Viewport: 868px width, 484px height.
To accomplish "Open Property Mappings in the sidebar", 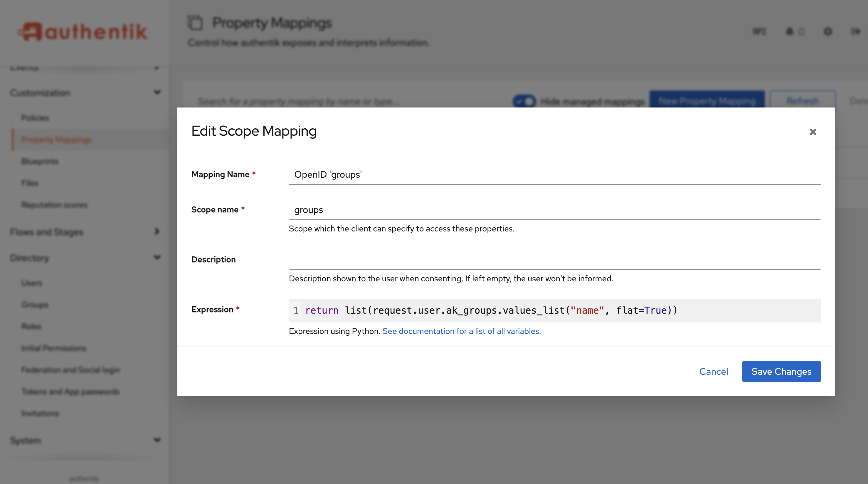I will 56,140.
